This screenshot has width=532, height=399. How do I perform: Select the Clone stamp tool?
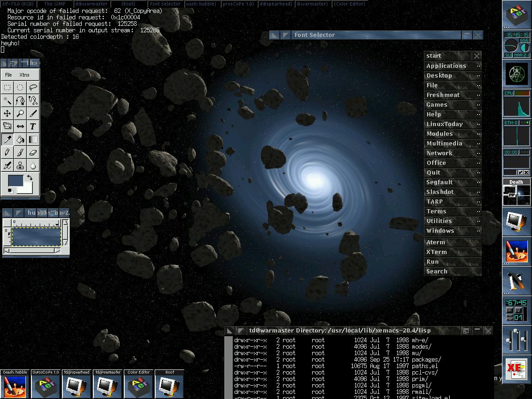pyautogui.click(x=20, y=165)
